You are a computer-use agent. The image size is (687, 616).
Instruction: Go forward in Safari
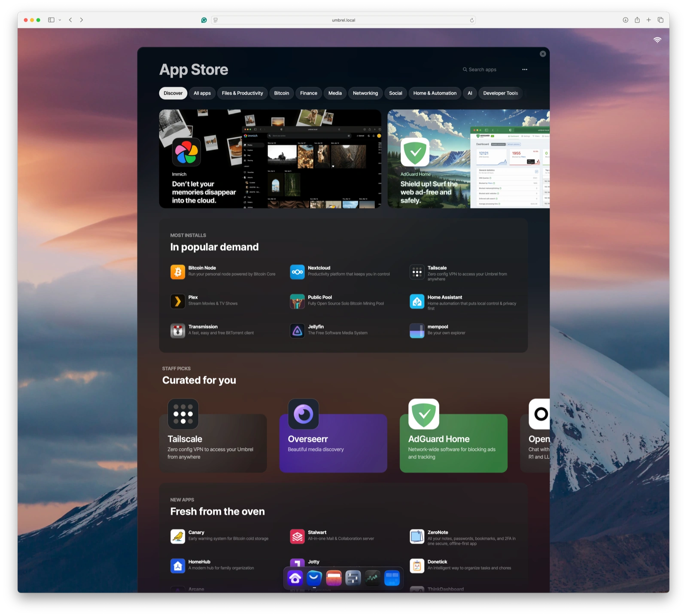tap(82, 20)
